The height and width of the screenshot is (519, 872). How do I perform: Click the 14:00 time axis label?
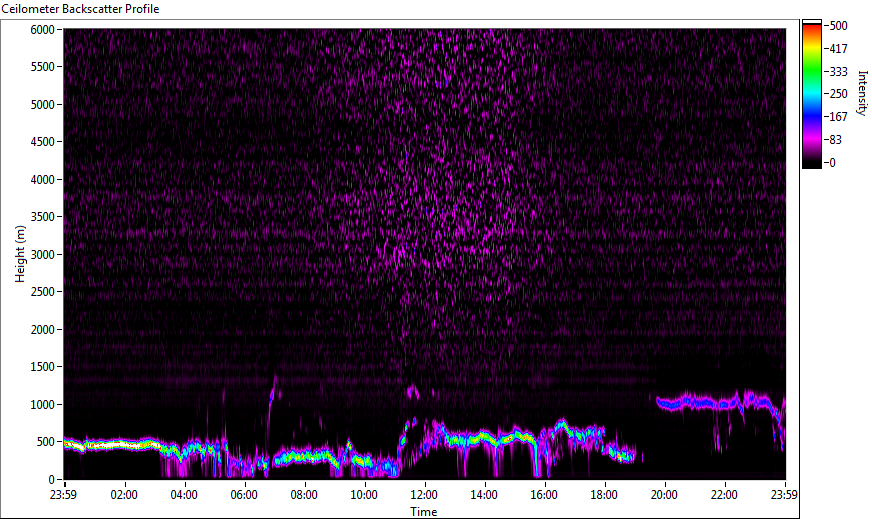pos(484,495)
